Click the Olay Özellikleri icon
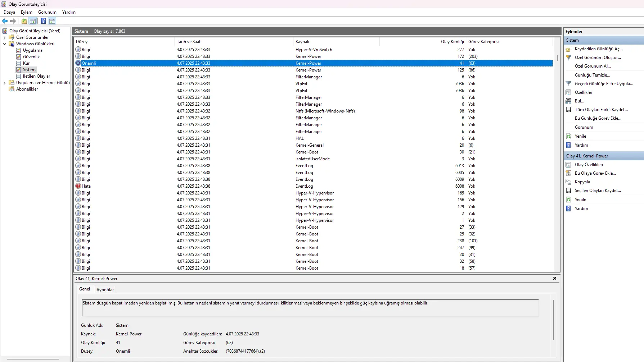Image resolution: width=644 pixels, height=362 pixels. pos(568,165)
